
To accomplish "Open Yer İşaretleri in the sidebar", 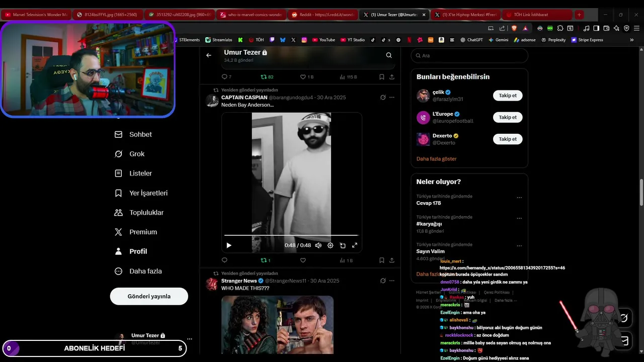I will (x=141, y=193).
